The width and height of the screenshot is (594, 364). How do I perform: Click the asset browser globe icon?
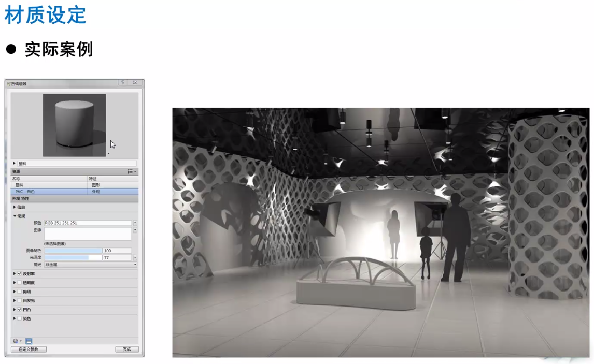coord(16,341)
